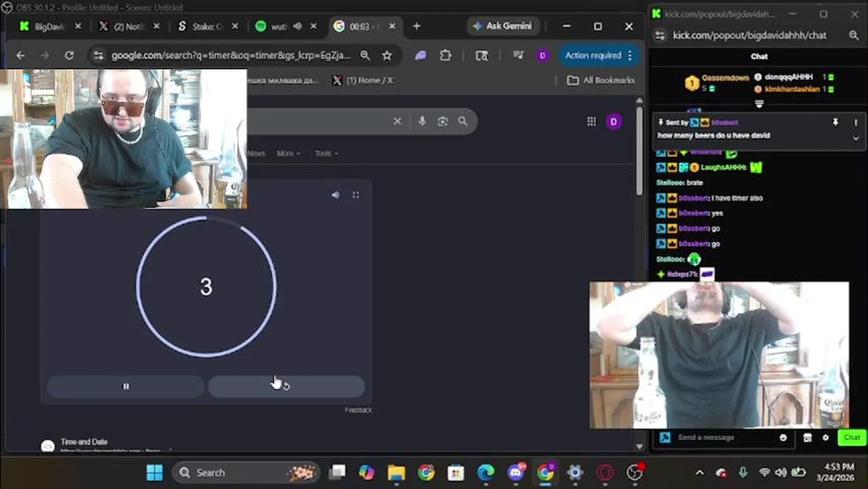
Task: Open the Tools search dropdown
Action: coord(326,153)
